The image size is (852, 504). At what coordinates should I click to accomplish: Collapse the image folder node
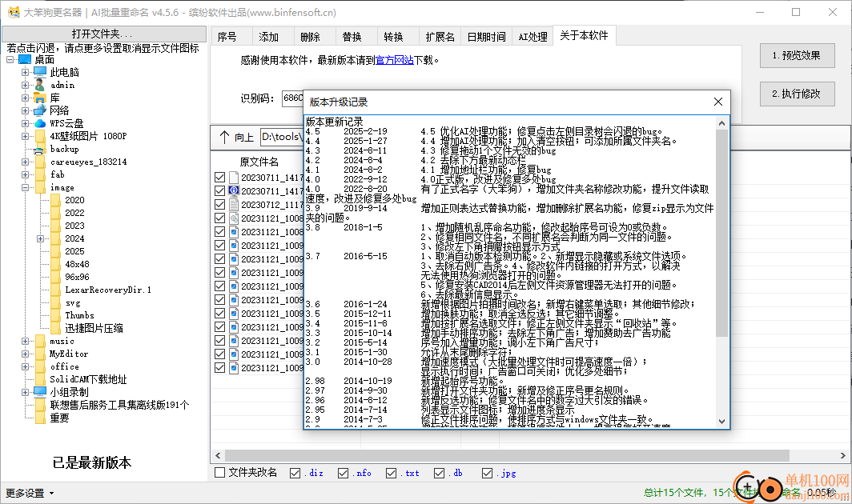coord(25,187)
